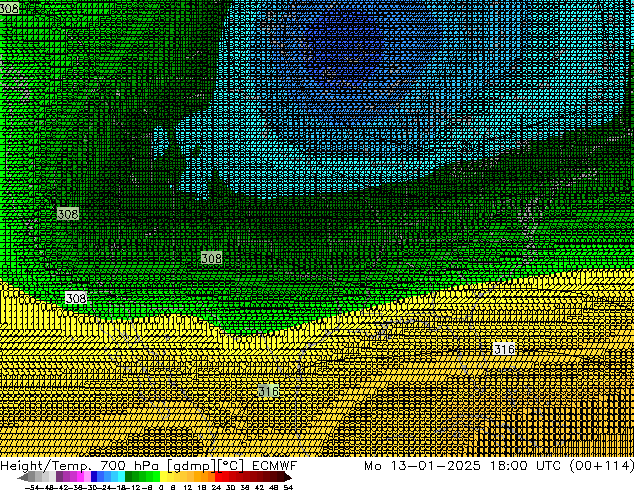The height and width of the screenshot is (490, 634).
Task: Click the 'Mo' weekday text
Action: pyautogui.click(x=372, y=465)
